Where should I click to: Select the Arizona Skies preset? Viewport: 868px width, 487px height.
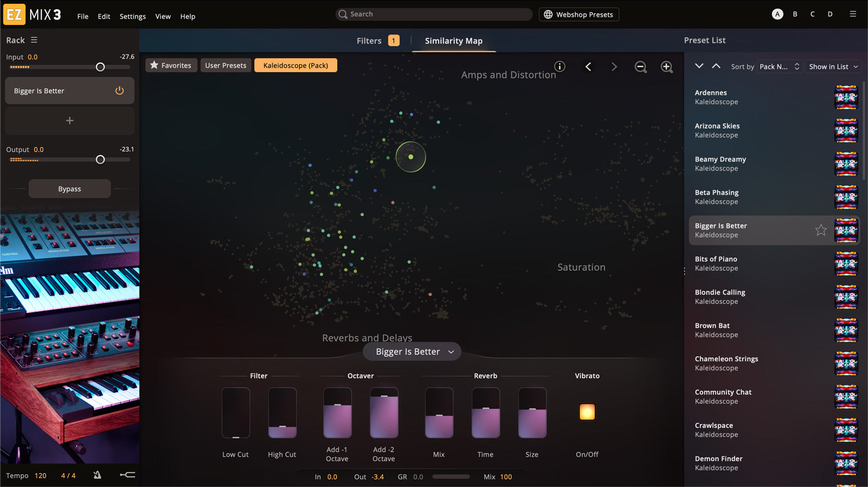(774, 130)
